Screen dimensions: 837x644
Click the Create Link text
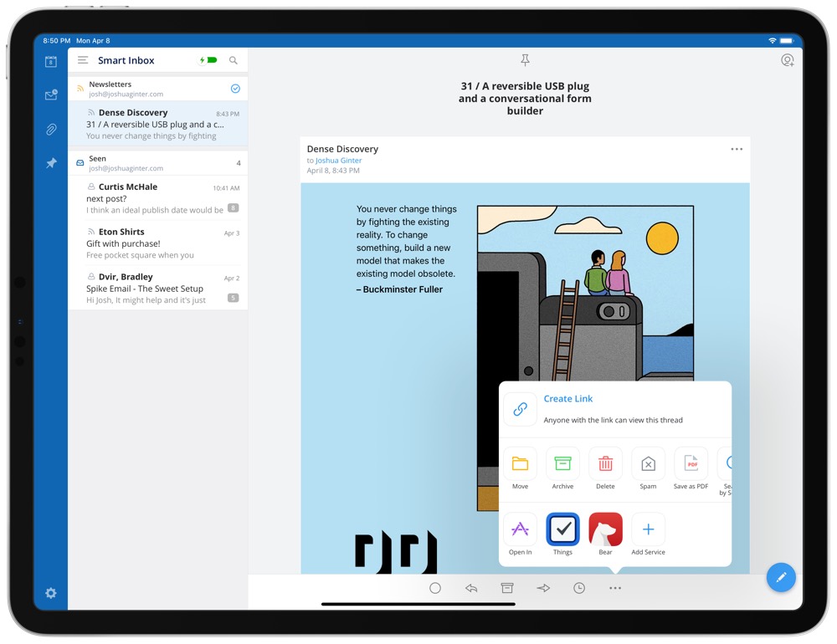pos(568,399)
